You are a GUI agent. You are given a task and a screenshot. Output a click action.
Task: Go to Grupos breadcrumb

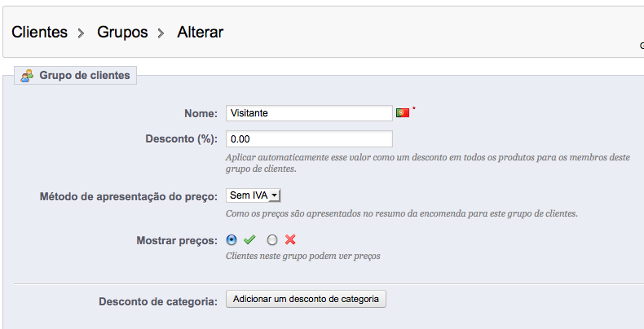[122, 32]
